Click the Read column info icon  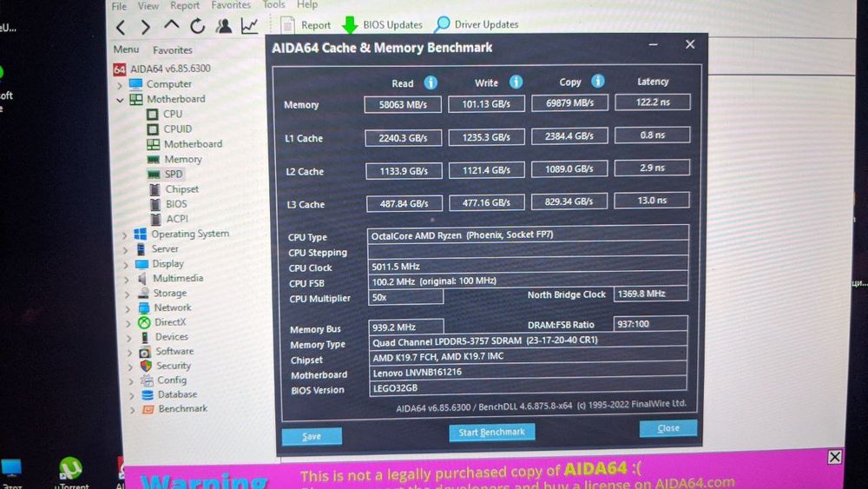(431, 83)
